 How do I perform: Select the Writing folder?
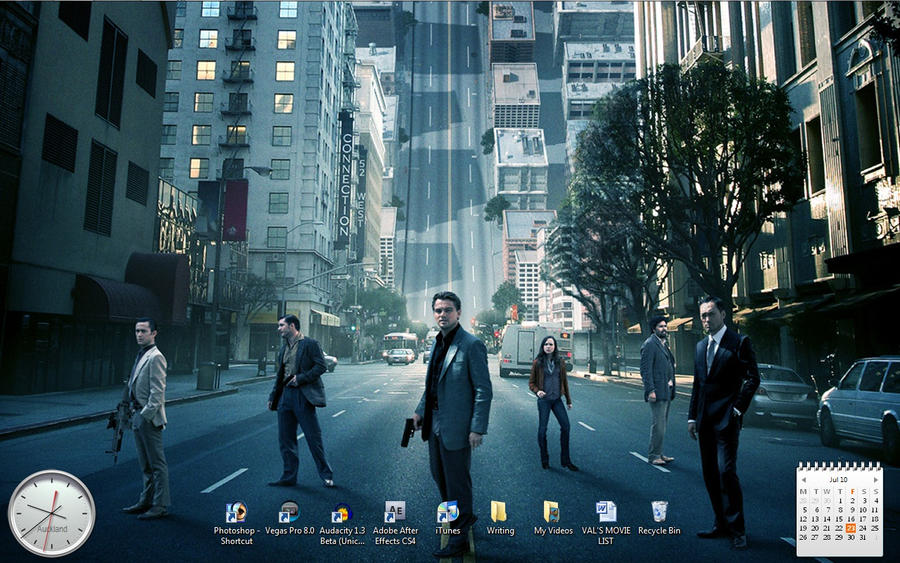point(500,518)
